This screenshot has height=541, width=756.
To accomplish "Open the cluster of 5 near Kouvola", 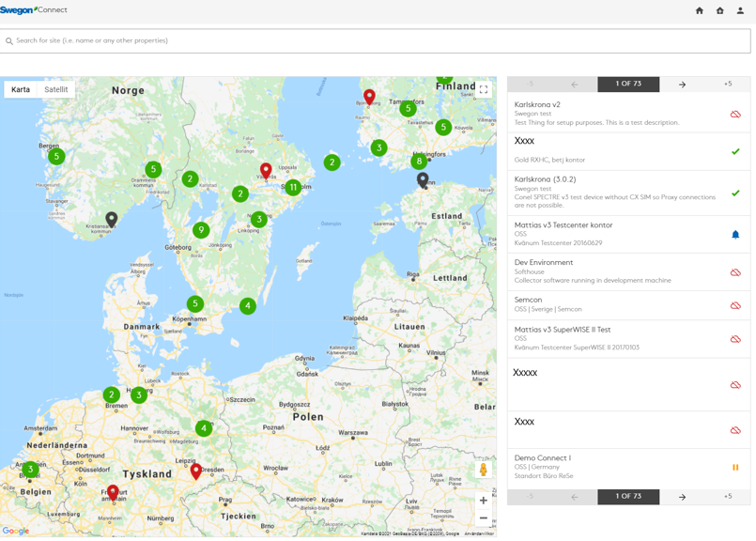I will 443,128.
